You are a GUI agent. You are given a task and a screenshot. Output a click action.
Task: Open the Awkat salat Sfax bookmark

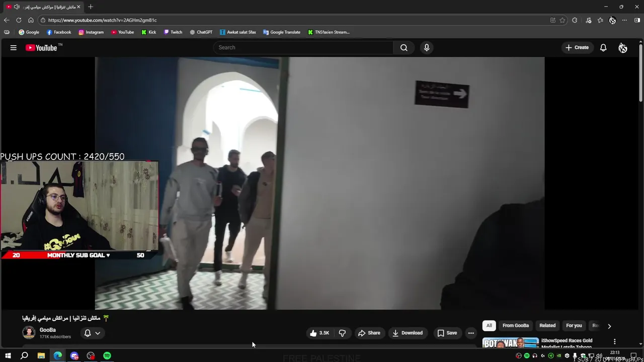click(238, 32)
